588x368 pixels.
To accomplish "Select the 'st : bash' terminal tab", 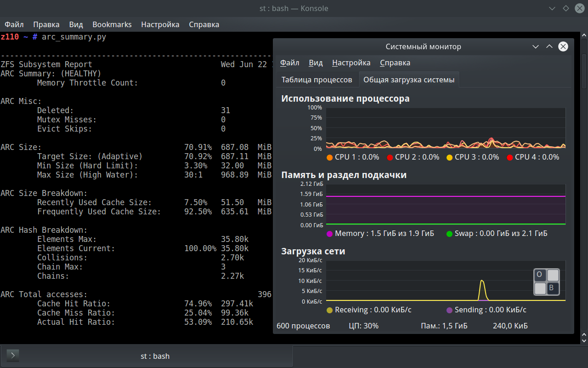I will tap(154, 356).
